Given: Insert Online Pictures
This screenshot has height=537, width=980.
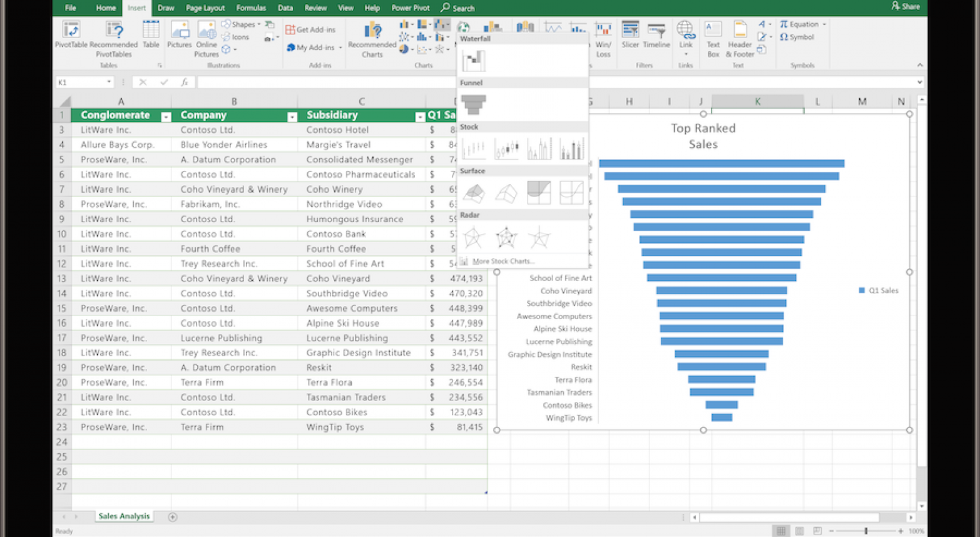Looking at the screenshot, I should click(x=207, y=39).
